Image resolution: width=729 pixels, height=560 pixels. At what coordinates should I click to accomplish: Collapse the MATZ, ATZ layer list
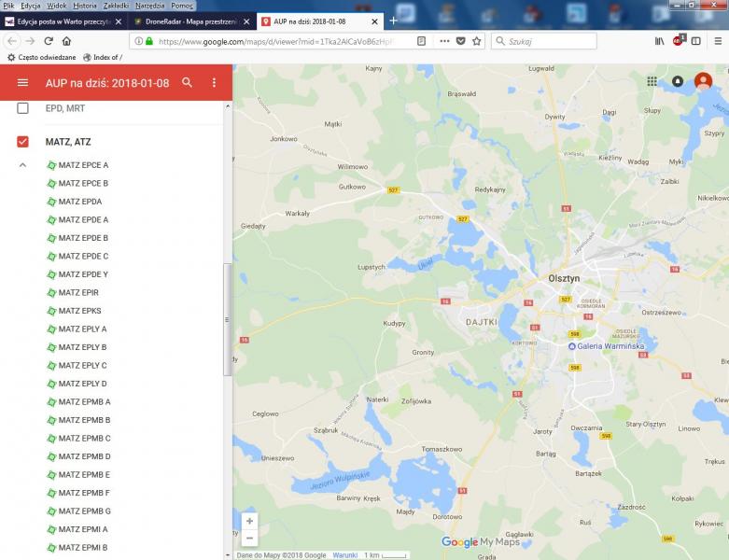click(x=23, y=165)
